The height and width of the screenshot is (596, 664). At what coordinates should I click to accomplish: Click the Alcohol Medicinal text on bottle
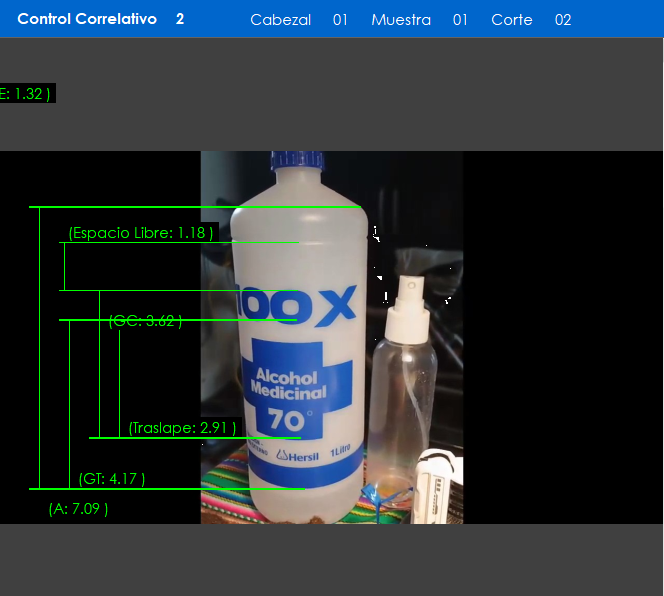285,385
